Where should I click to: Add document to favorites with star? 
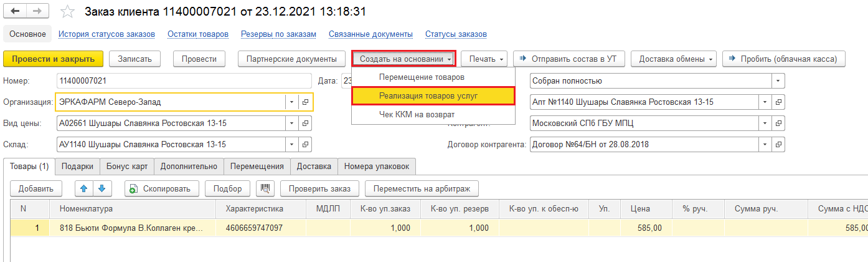pyautogui.click(x=68, y=12)
